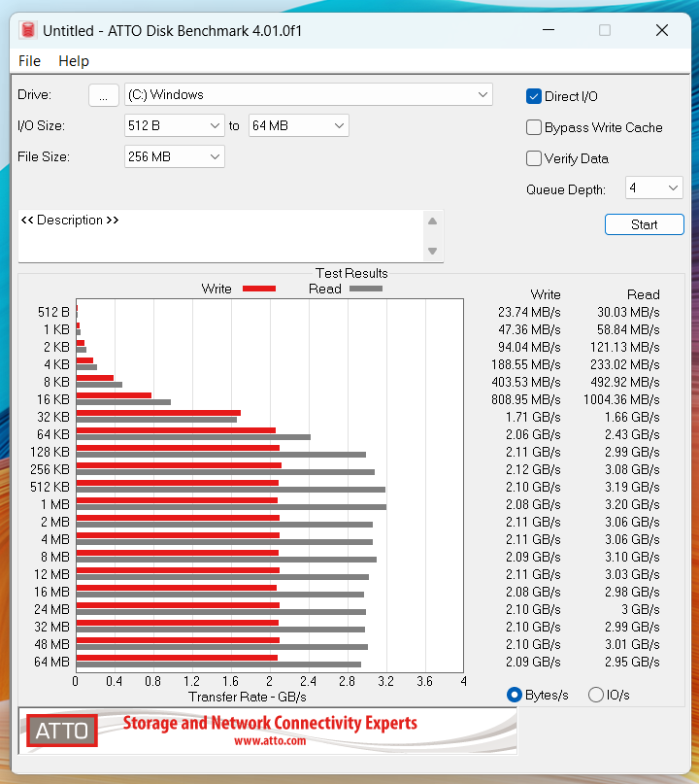The height and width of the screenshot is (784, 699).
Task: Click the 2.12 GB/s write value
Action: coord(533,469)
